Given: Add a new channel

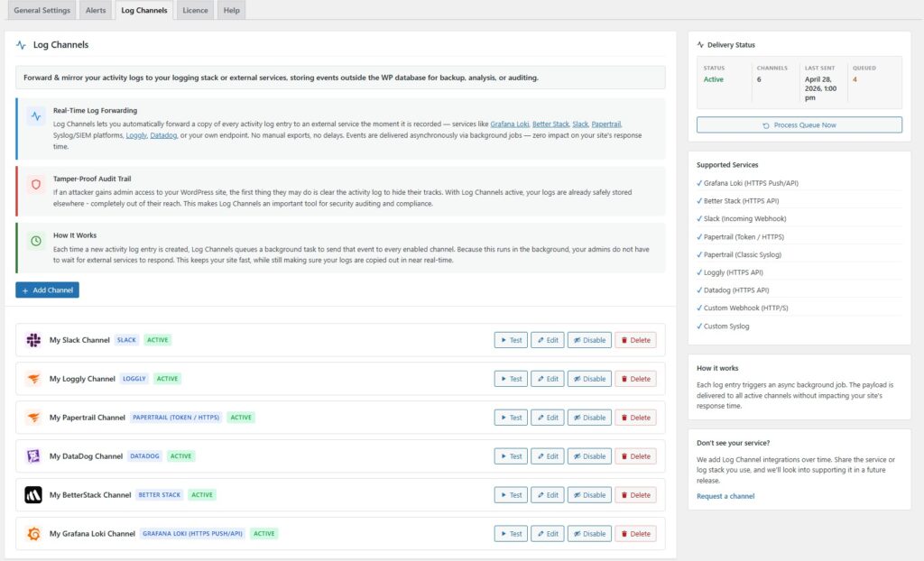Looking at the screenshot, I should coord(47,290).
